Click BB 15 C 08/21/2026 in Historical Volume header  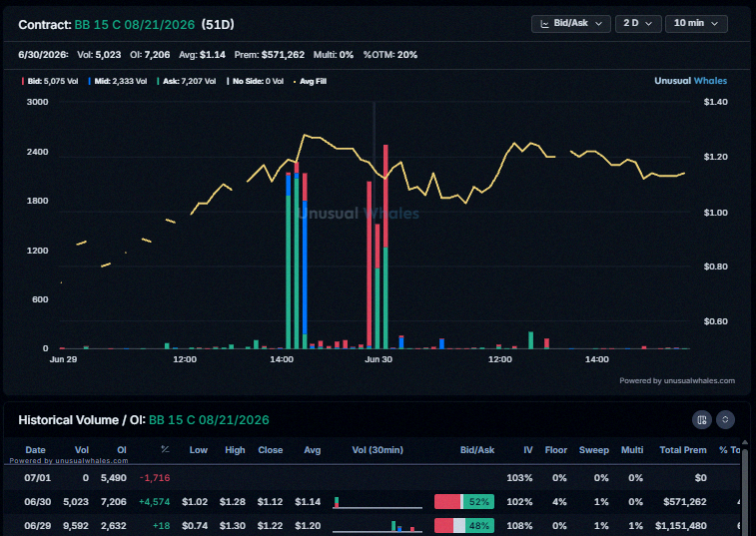(209, 420)
